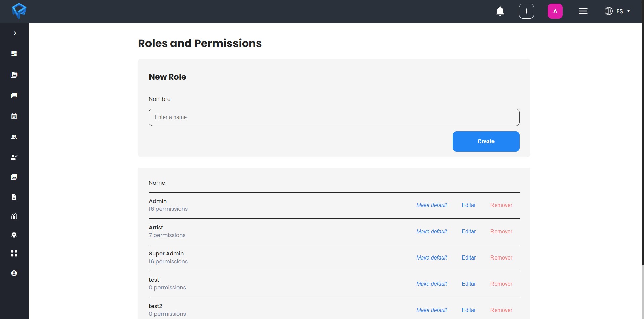The height and width of the screenshot is (319, 644).
Task: Open the notifications bell
Action: 500,11
